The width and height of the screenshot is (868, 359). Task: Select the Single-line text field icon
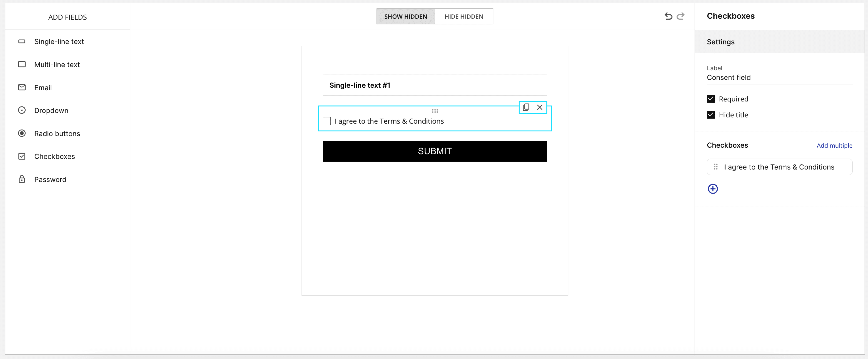22,41
